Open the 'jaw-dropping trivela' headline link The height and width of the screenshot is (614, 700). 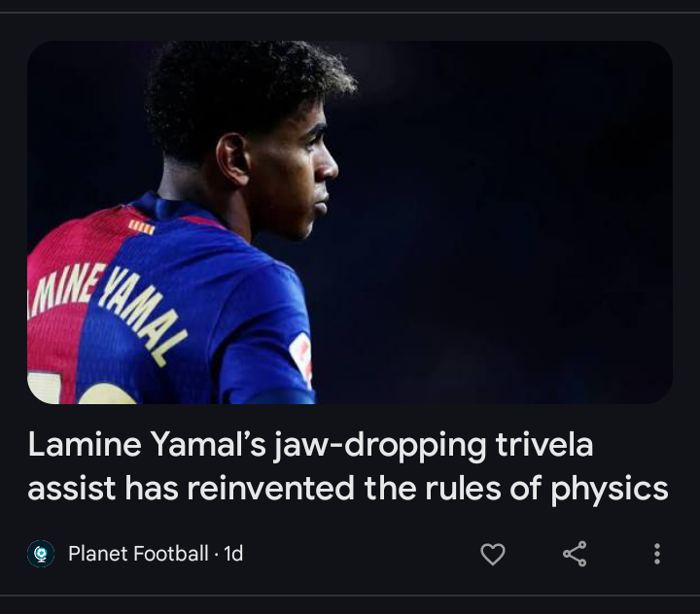pyautogui.click(x=348, y=466)
